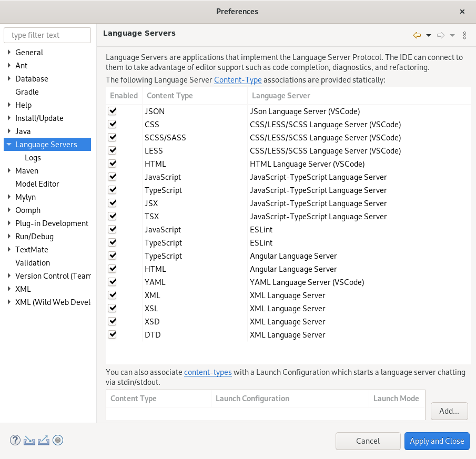Expand the Java preferences tree node
476x459 pixels.
9,131
